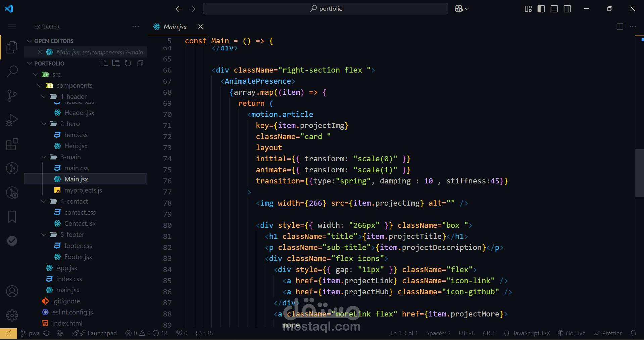Open the Search view in activity bar

pos(12,71)
